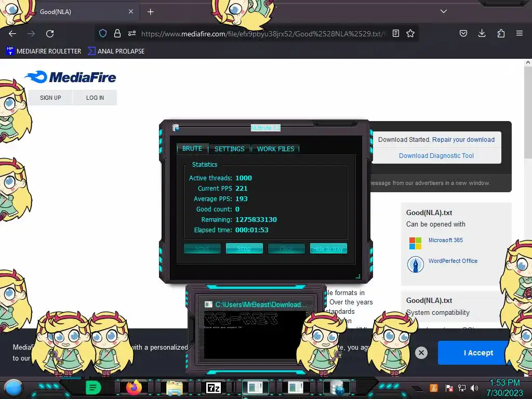Screen dimensions: 532x399
Task: Open the Firefox hamburger menu
Action: point(520,33)
